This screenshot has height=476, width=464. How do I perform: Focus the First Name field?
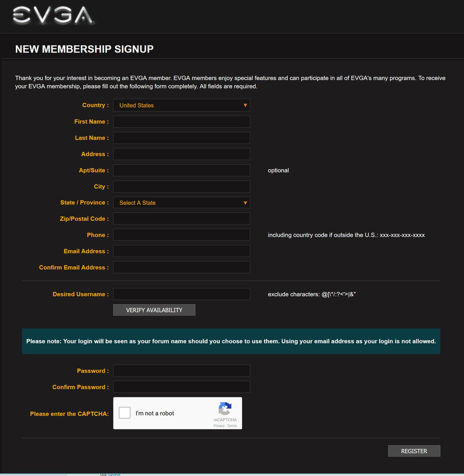pos(181,121)
